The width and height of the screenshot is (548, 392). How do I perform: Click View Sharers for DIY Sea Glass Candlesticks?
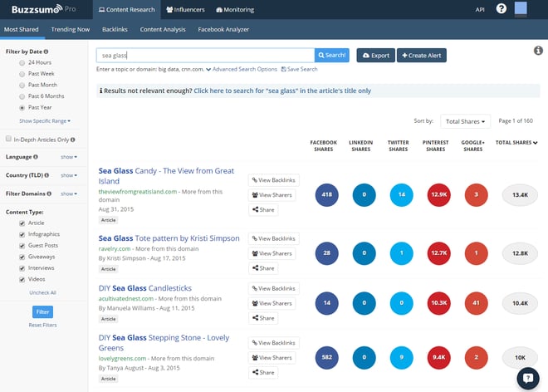(x=272, y=303)
